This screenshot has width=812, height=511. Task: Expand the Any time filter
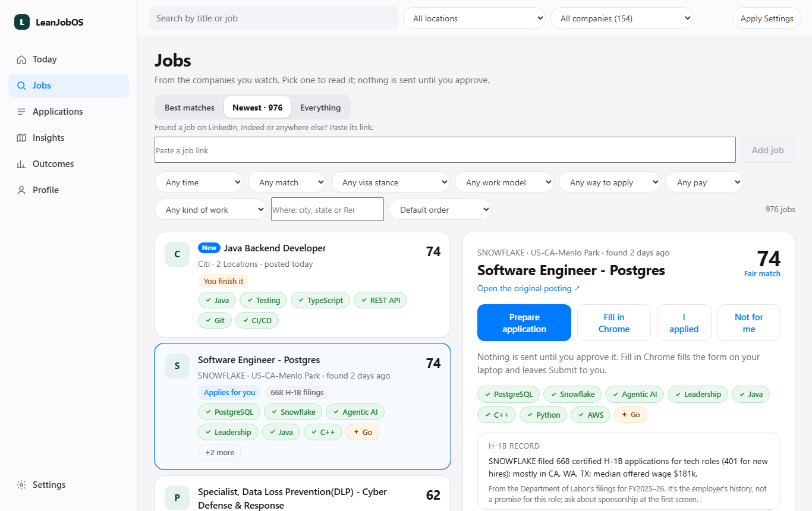pyautogui.click(x=199, y=182)
